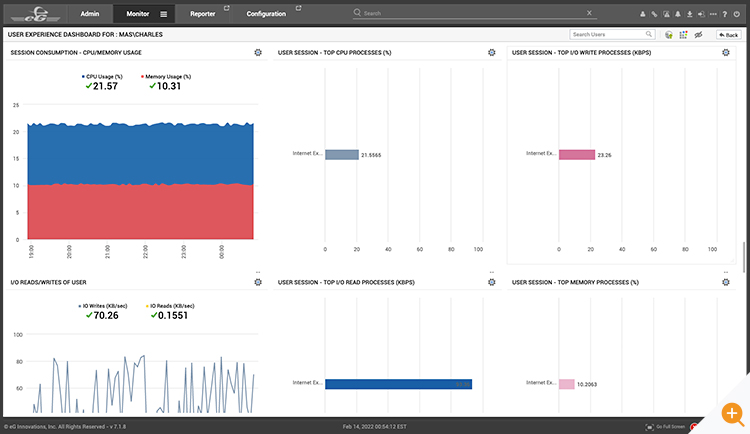Open the alarms bell icon
750x434 pixels.
[678, 14]
